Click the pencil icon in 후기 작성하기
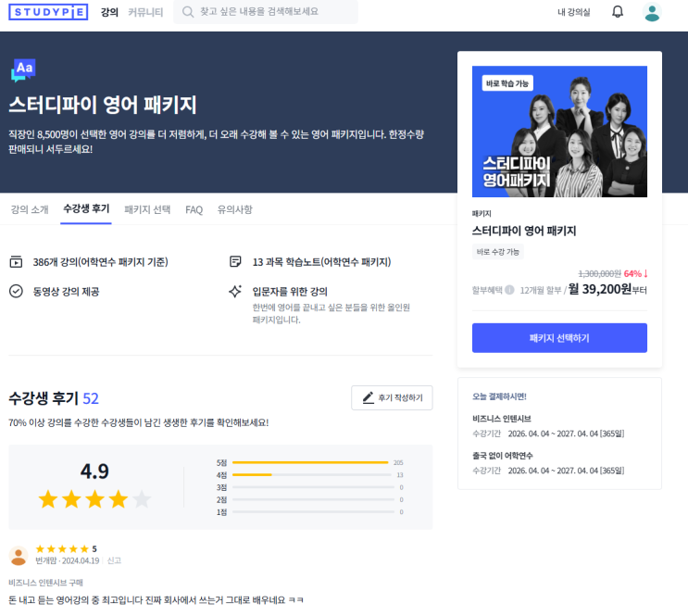Viewport: 688px width, 616px height. [x=369, y=397]
